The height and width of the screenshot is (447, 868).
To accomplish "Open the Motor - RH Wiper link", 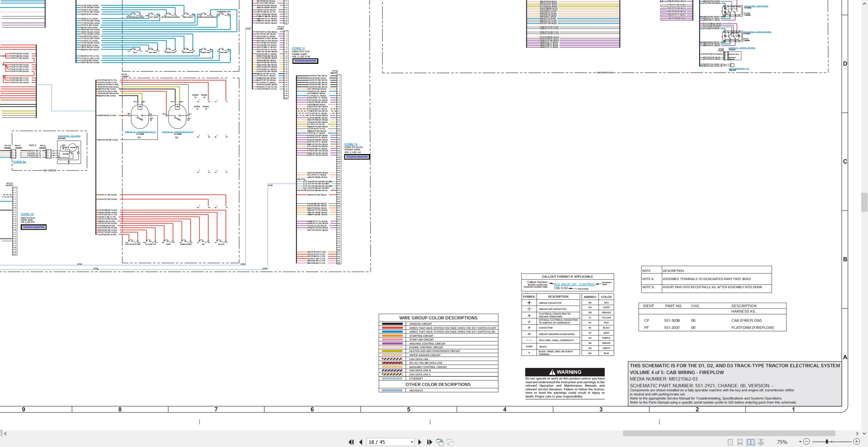I will [x=69, y=136].
